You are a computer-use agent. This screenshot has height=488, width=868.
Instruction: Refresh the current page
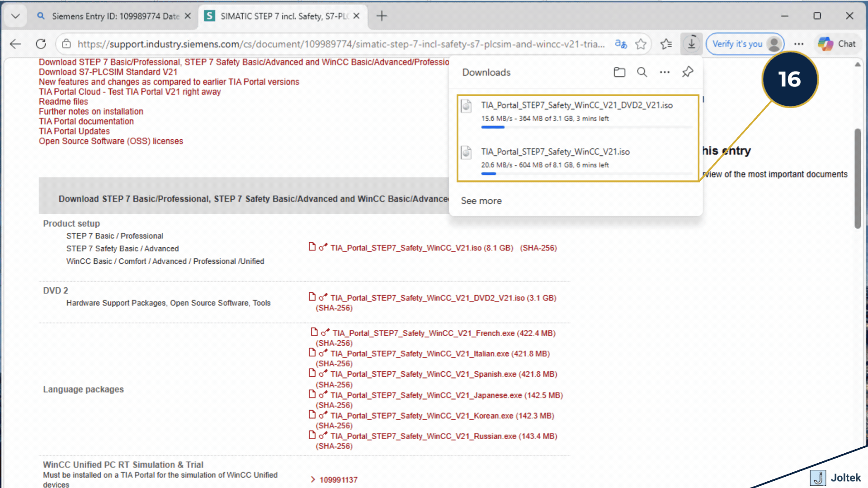point(41,44)
